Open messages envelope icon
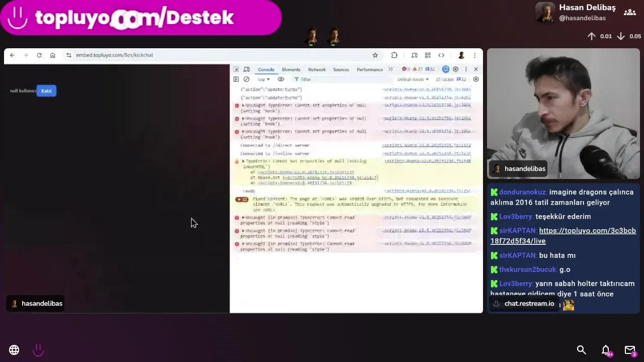This screenshot has height=362, width=644. 630,350
